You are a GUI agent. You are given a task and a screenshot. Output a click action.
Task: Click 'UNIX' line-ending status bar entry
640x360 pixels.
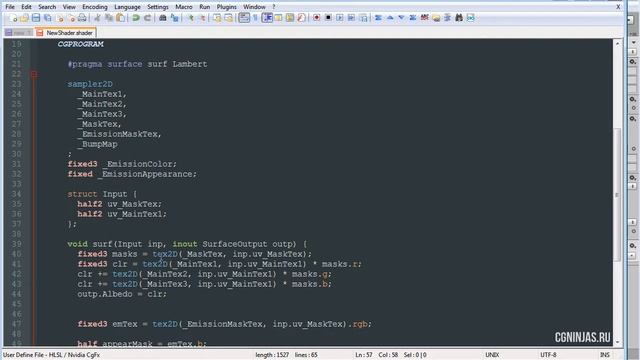(492, 355)
